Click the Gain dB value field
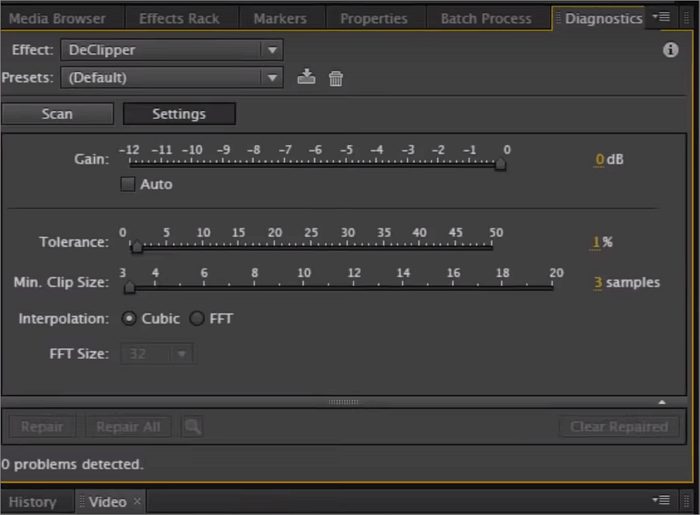Image resolution: width=700 pixels, height=515 pixels. tap(600, 159)
